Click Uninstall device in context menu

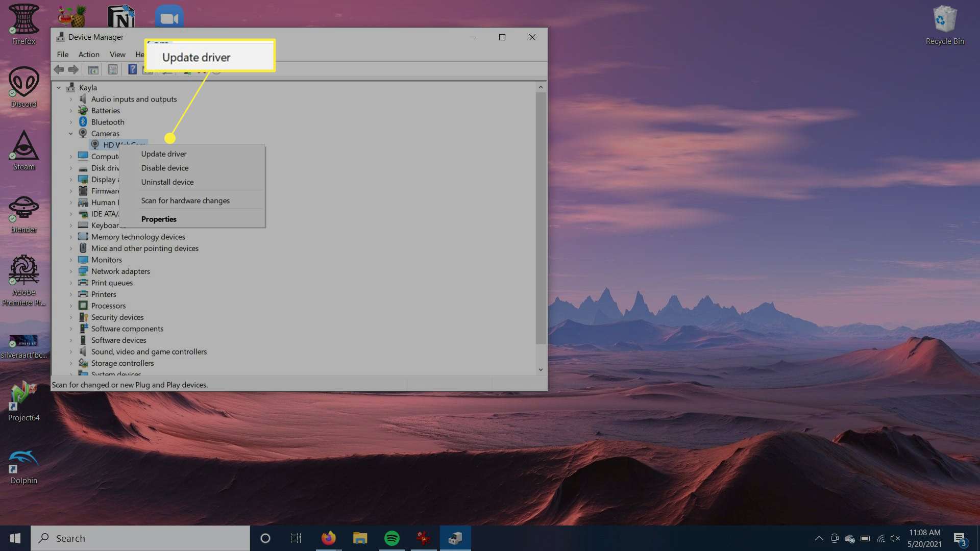click(x=167, y=182)
